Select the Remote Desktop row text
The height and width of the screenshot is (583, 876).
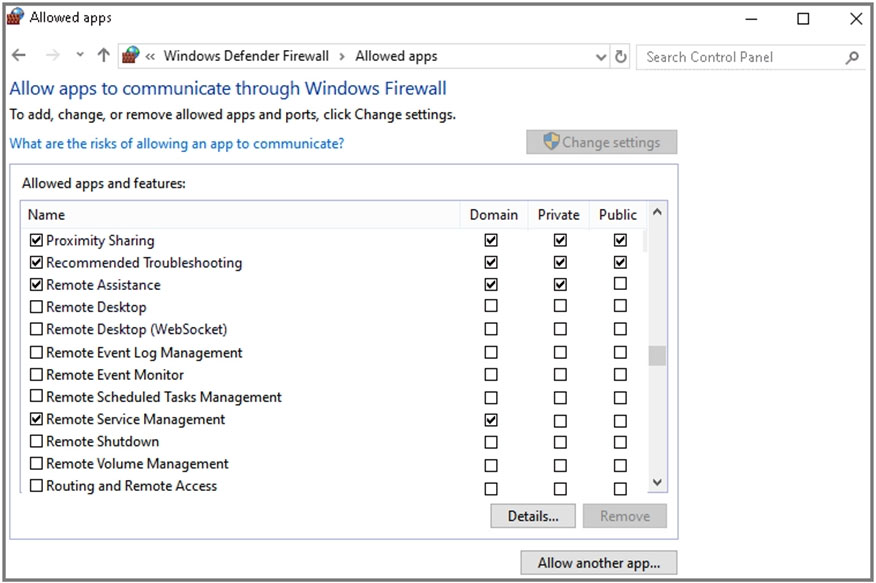coord(96,307)
